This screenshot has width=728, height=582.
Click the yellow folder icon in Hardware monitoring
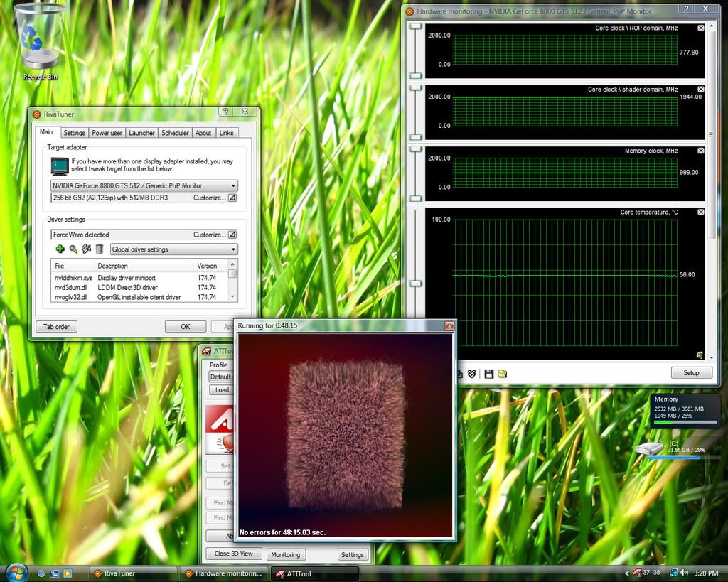[x=503, y=374]
